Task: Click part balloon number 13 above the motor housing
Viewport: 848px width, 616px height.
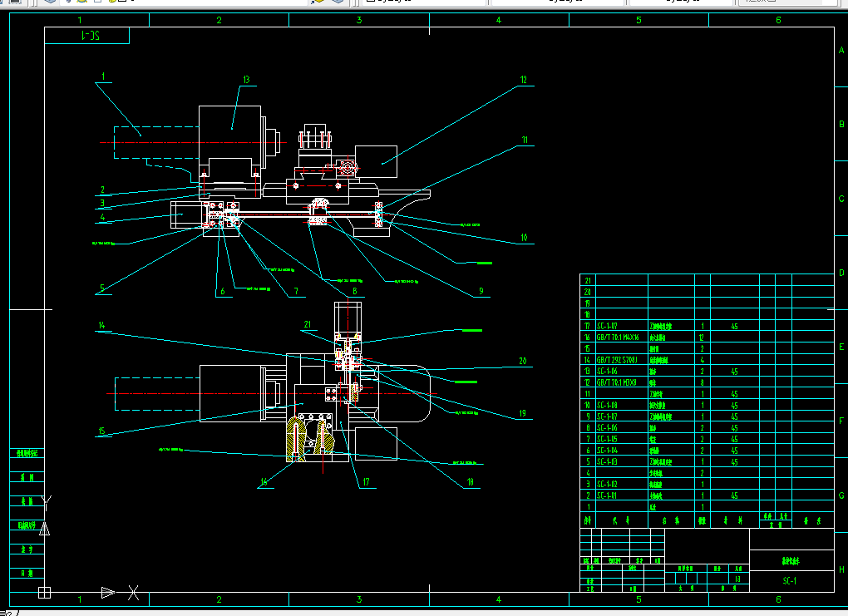Action: [247, 80]
